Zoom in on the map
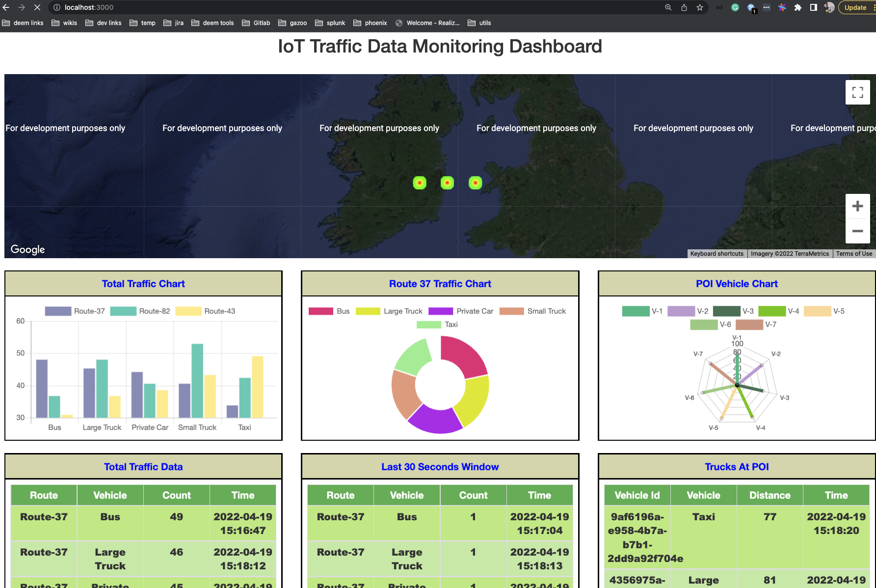 click(857, 206)
